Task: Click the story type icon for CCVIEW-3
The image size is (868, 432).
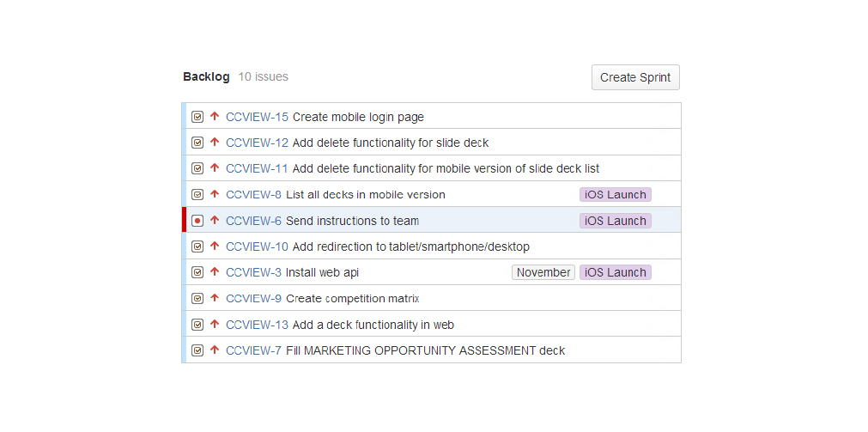Action: [x=197, y=272]
